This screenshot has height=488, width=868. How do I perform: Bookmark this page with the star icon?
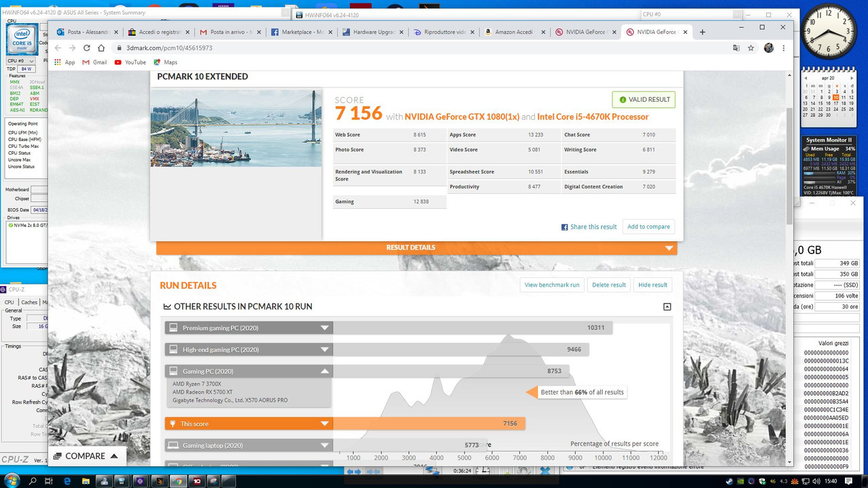coord(751,48)
